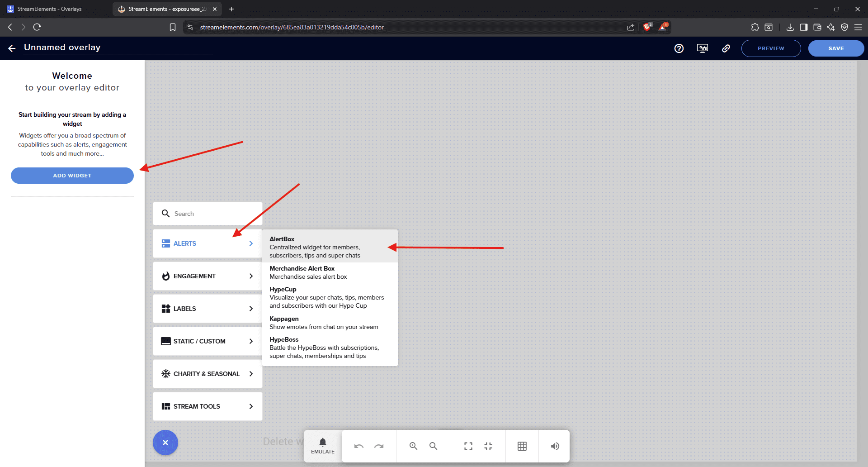The height and width of the screenshot is (467, 868).
Task: Open the Brave Wallet icon
Action: click(x=817, y=27)
